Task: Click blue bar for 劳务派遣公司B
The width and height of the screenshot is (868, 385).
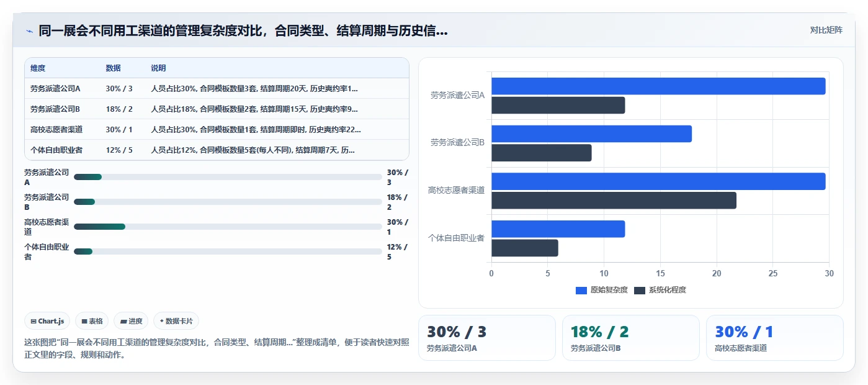Action: click(x=591, y=134)
